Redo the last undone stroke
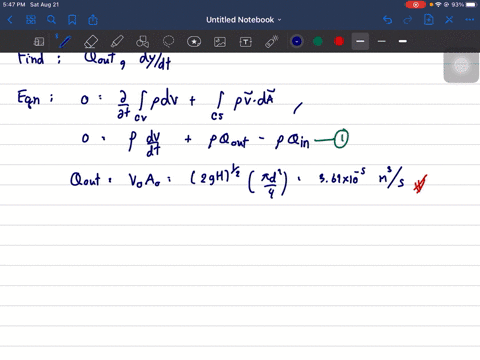 point(408,20)
